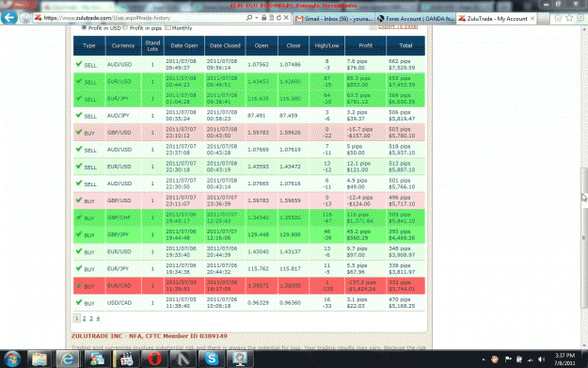Click the High/Low column header

[x=326, y=45]
